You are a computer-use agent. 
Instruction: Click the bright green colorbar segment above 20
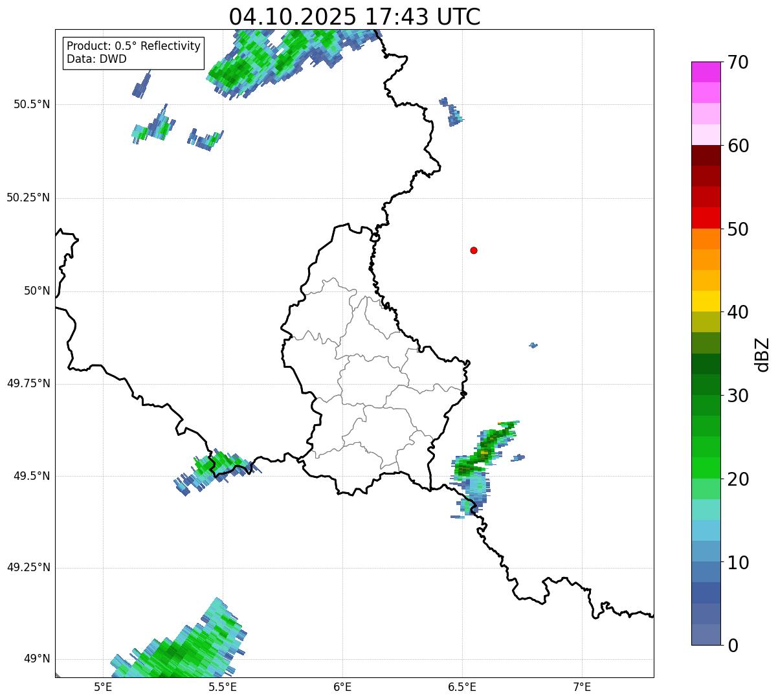click(x=706, y=468)
